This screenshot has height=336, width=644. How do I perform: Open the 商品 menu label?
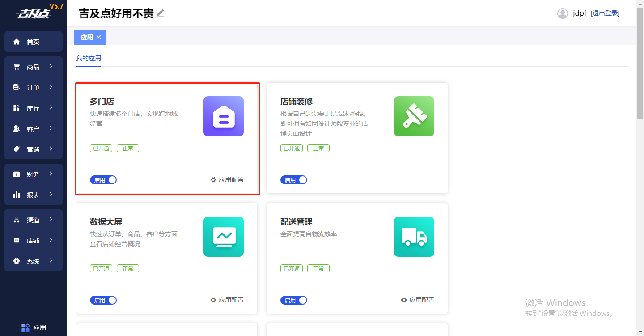33,67
